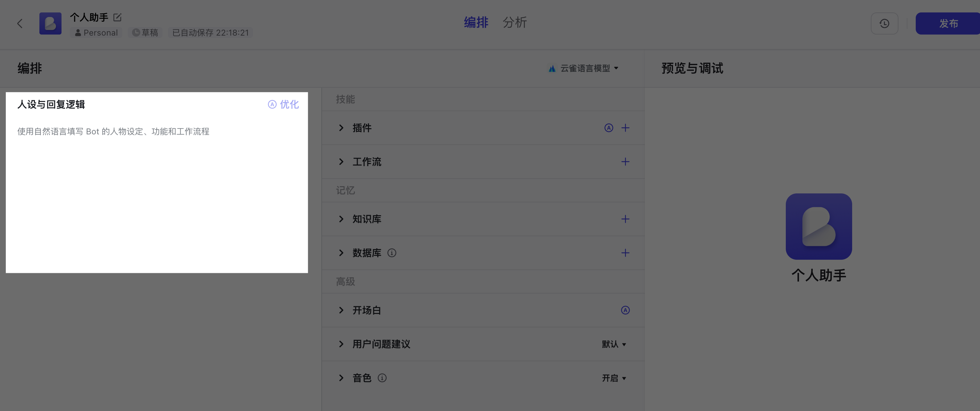980x411 pixels.
Task: Expand the 工作流 section
Action: click(341, 162)
